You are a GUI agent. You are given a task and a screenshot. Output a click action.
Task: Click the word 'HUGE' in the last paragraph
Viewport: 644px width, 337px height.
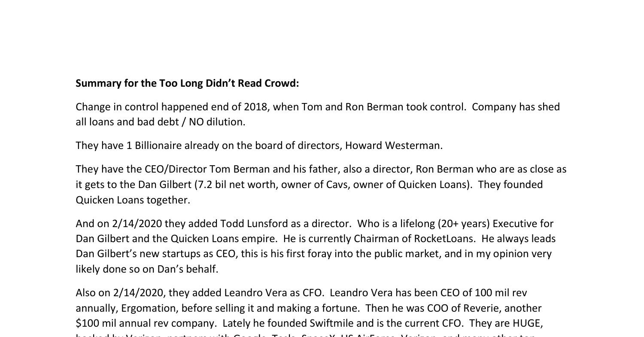[x=527, y=323]
